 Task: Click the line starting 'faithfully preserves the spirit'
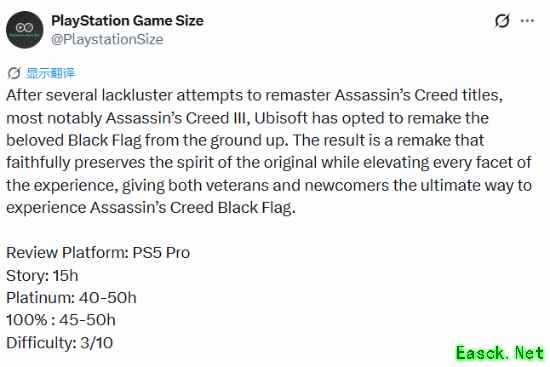point(269,163)
